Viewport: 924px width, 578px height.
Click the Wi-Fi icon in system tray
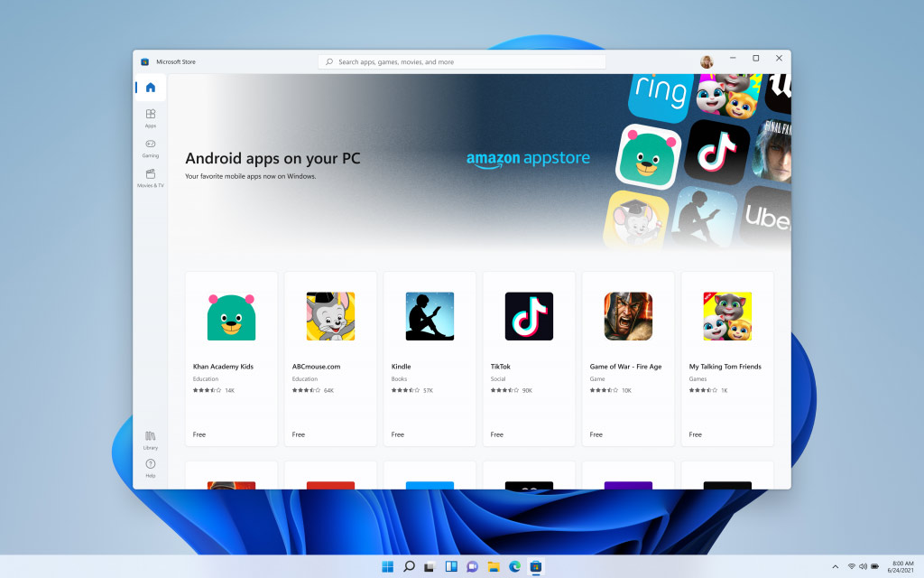(x=852, y=566)
